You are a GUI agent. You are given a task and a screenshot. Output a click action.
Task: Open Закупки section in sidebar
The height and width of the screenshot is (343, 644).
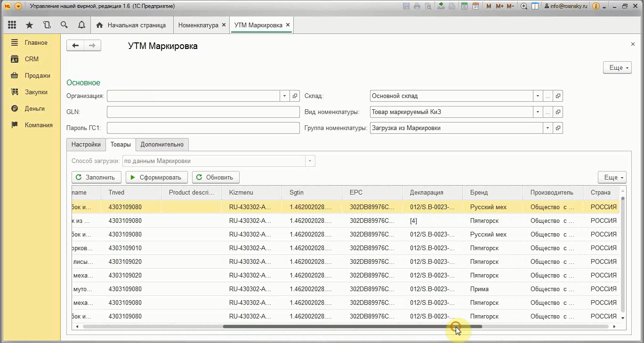point(31,92)
